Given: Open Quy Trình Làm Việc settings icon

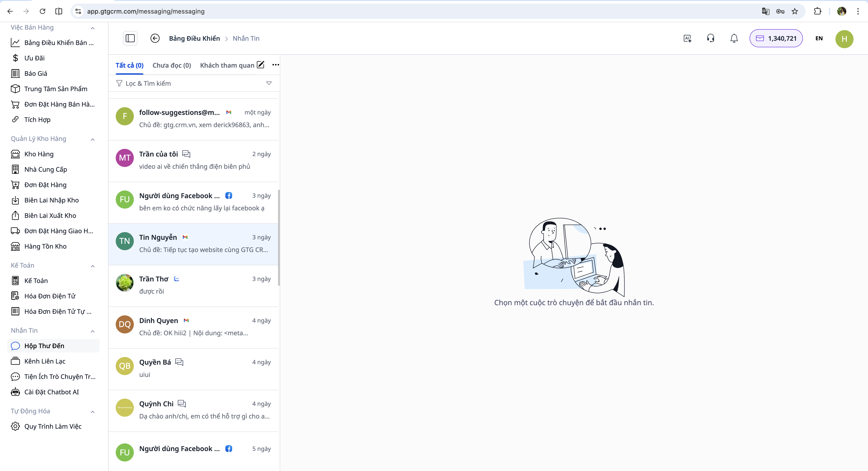Looking at the screenshot, I should pos(16,426).
